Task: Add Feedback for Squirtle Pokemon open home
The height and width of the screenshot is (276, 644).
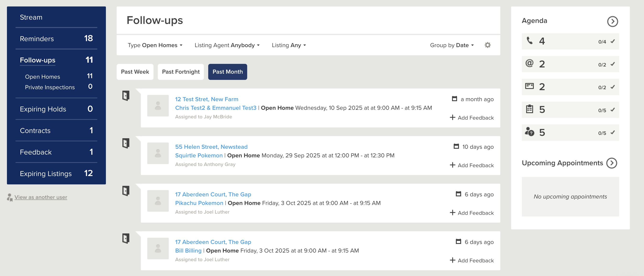Action: 472,166
